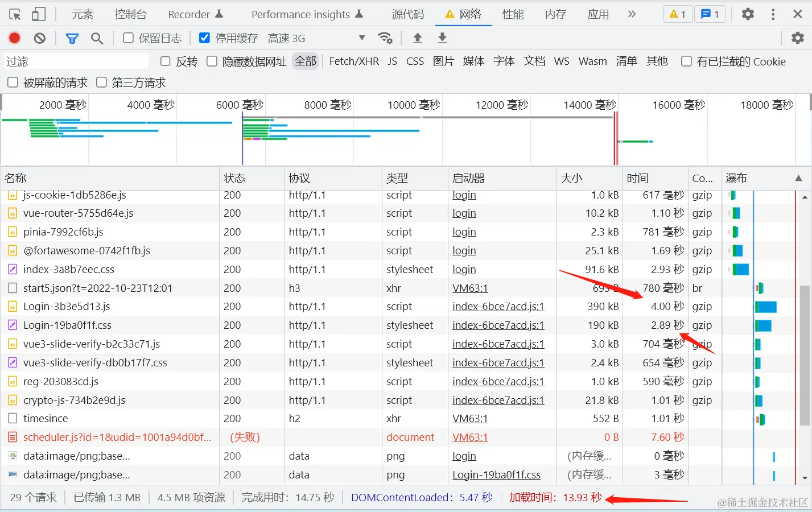This screenshot has height=512, width=812.
Task: Focus the 过滤 filter input field
Action: [76, 61]
